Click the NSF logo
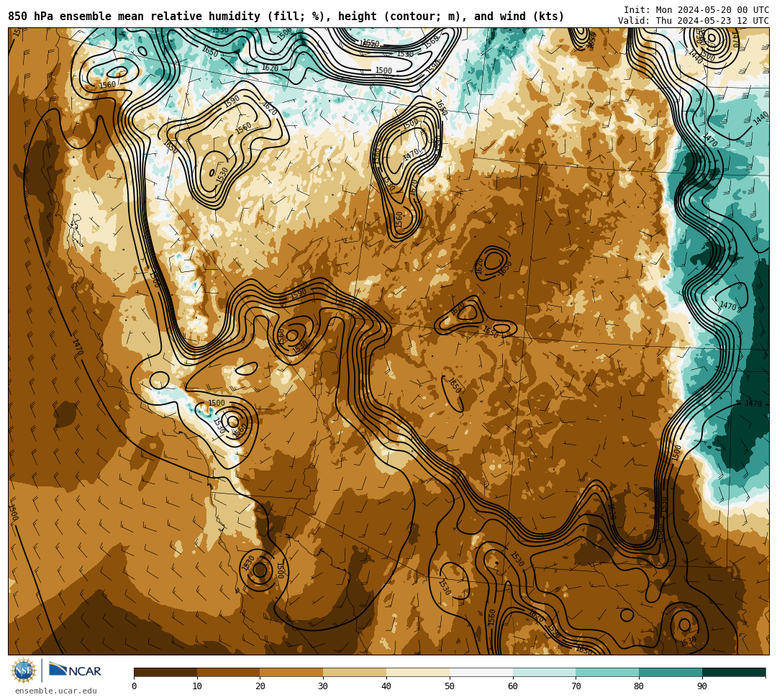 coord(24,671)
